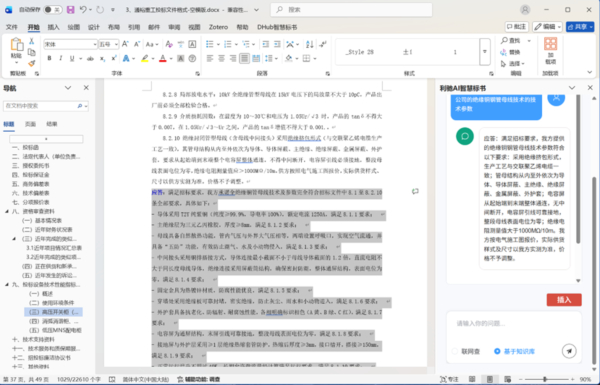Increase font size
Viewport: 600px width, 385px height.
point(125,44)
